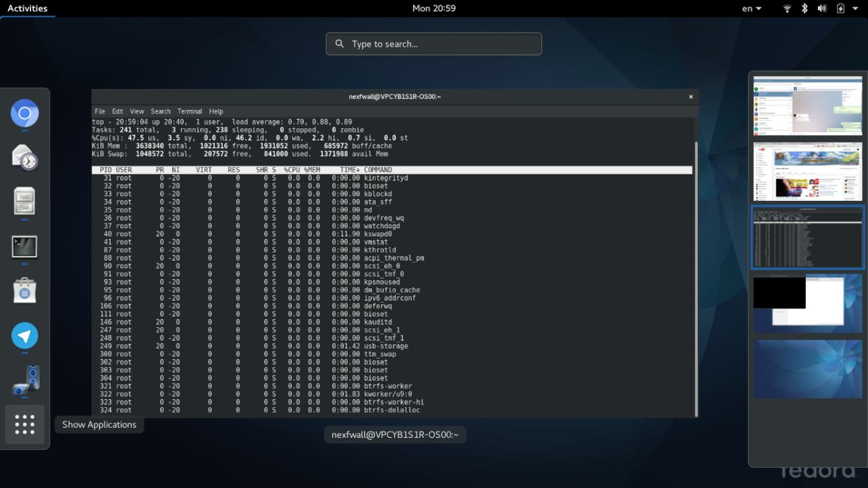Click the kaudit​d process row

coord(392,322)
